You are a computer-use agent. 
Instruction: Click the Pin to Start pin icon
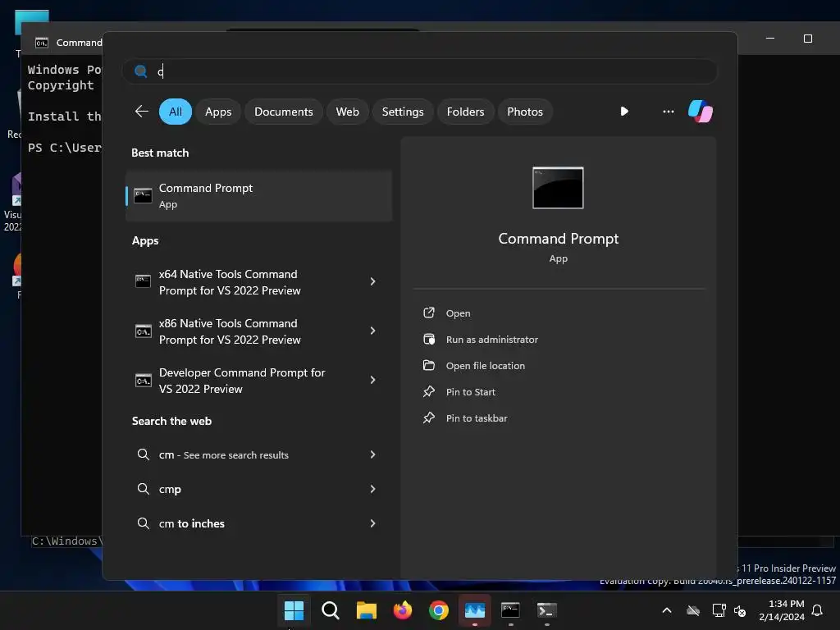click(x=428, y=391)
